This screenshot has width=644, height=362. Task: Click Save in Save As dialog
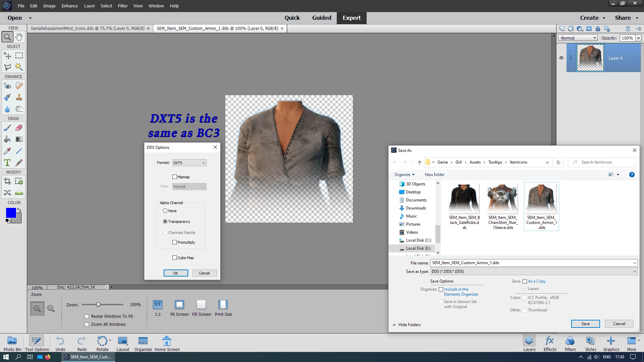(585, 324)
